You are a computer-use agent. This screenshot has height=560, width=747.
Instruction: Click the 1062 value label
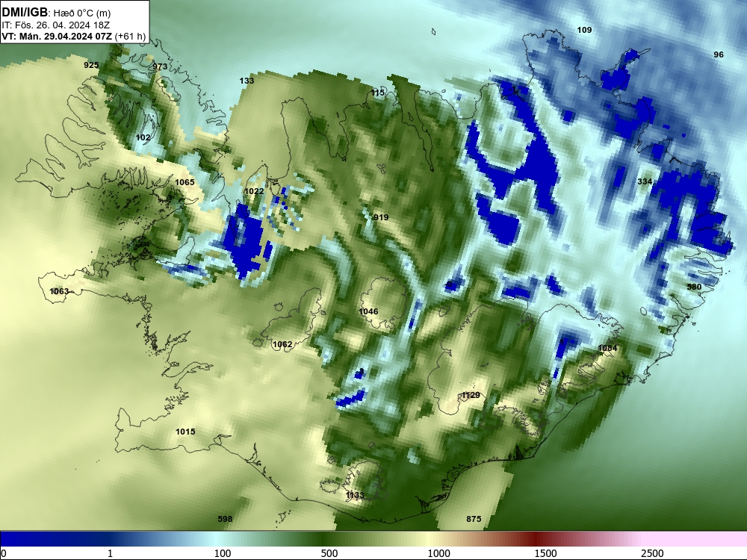[x=282, y=344]
